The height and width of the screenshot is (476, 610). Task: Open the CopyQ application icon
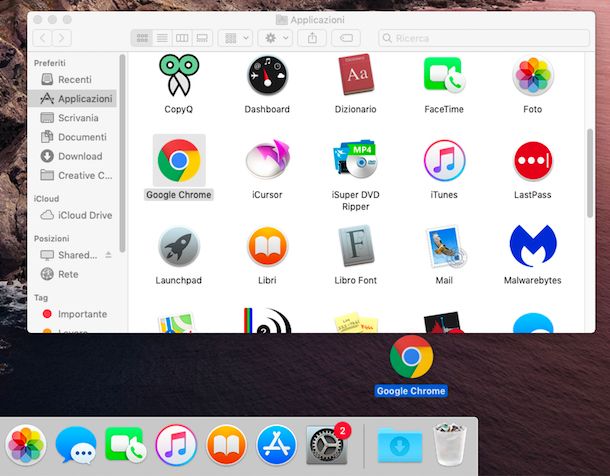[x=179, y=75]
